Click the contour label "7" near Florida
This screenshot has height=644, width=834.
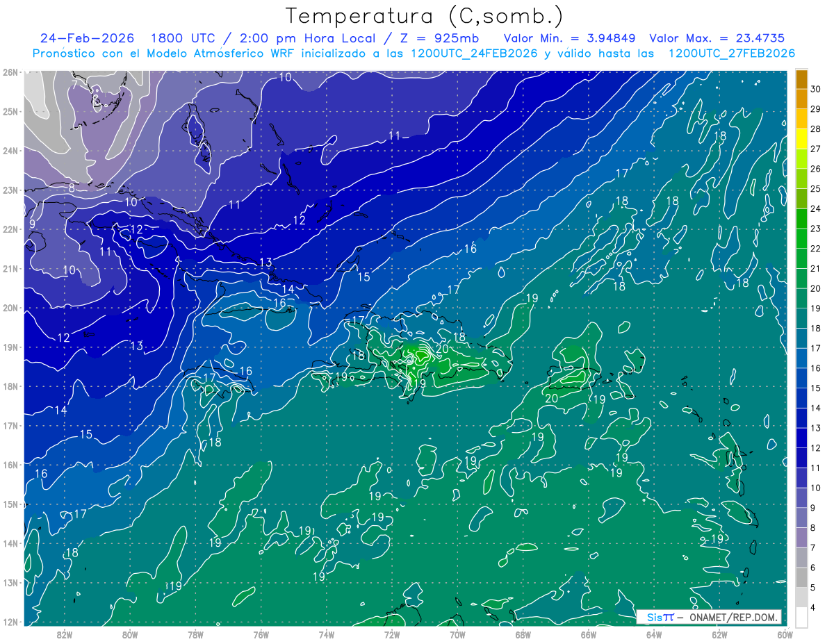coord(75,85)
